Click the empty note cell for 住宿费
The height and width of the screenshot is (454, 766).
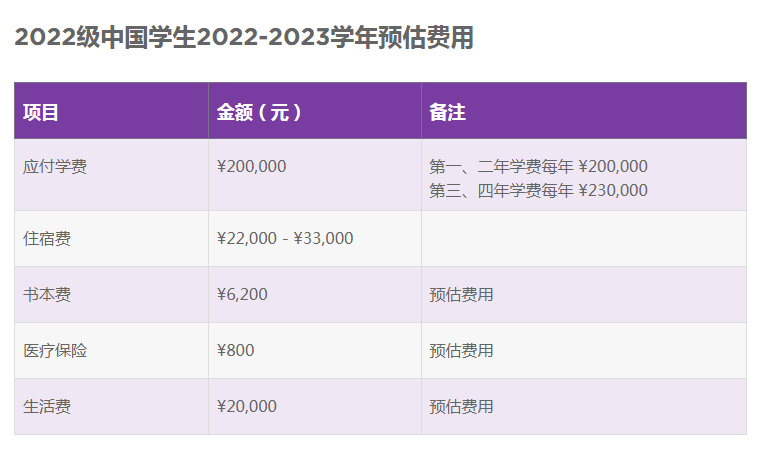tap(583, 238)
